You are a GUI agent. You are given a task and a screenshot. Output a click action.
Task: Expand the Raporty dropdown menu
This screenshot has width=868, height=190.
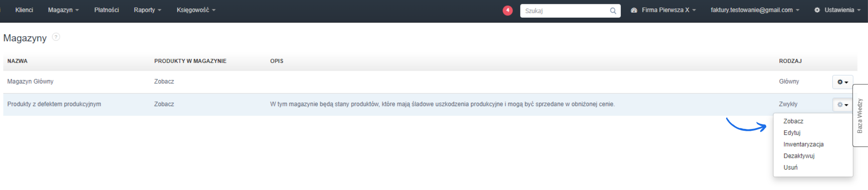point(147,10)
